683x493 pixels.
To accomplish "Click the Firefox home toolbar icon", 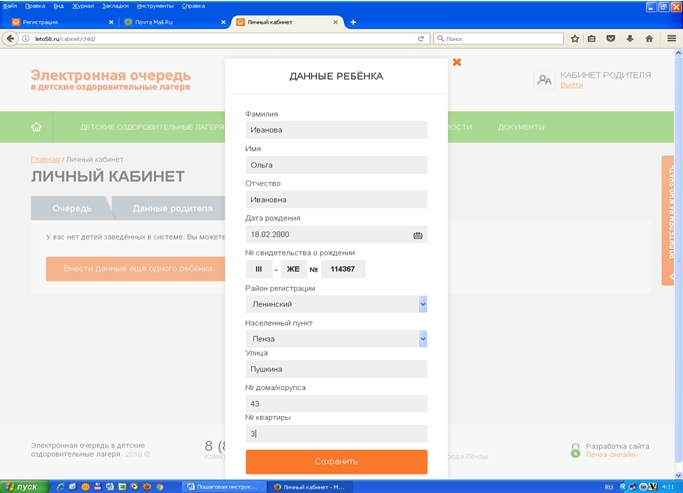I will [x=649, y=39].
